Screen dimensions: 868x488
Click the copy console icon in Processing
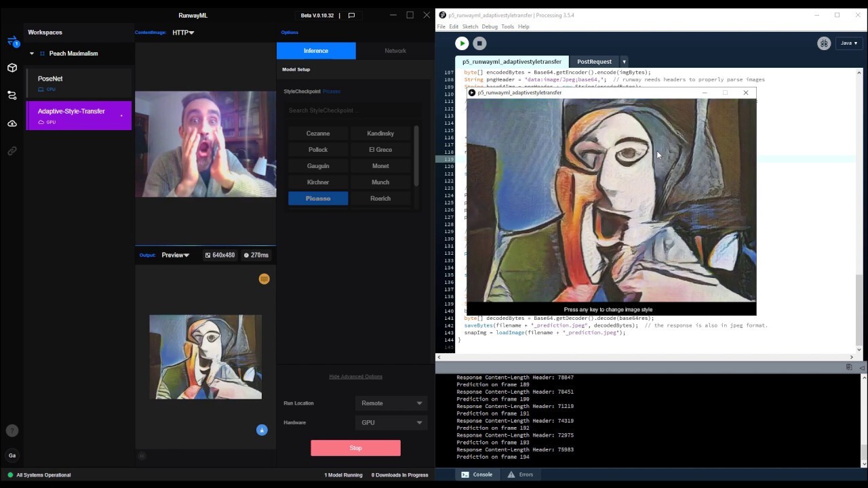point(849,367)
